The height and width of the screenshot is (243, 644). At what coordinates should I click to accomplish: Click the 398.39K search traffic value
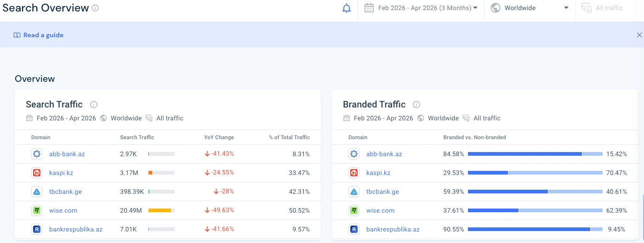tap(132, 192)
